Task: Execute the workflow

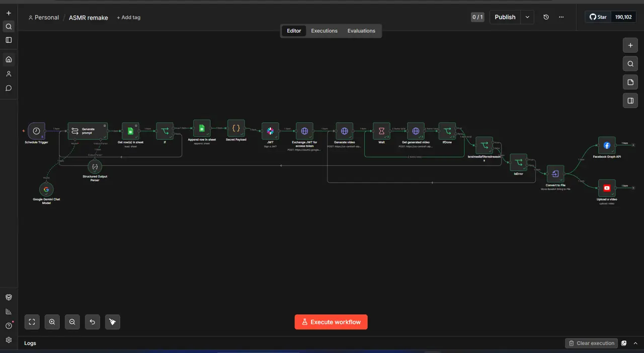Action: click(x=331, y=322)
